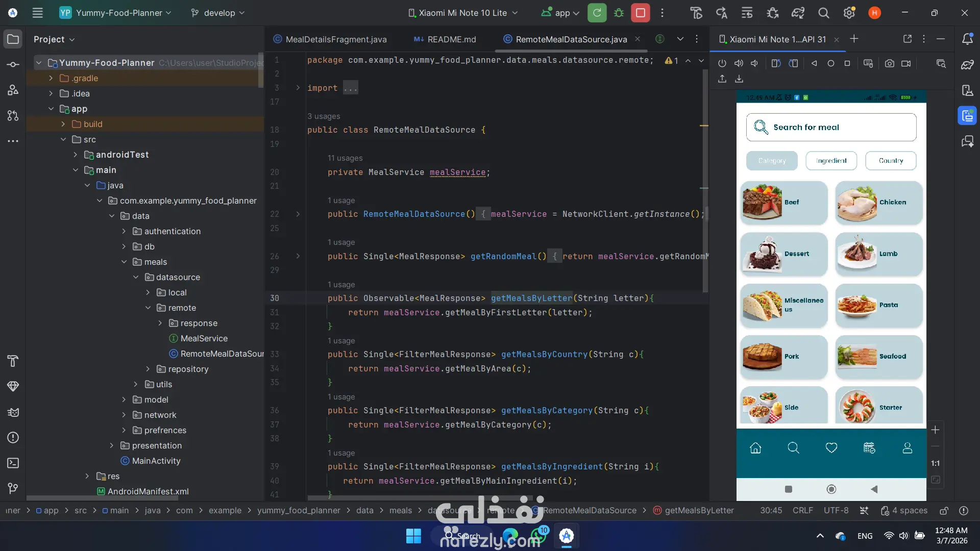Take emulator screenshot with camera icon

point(889,64)
